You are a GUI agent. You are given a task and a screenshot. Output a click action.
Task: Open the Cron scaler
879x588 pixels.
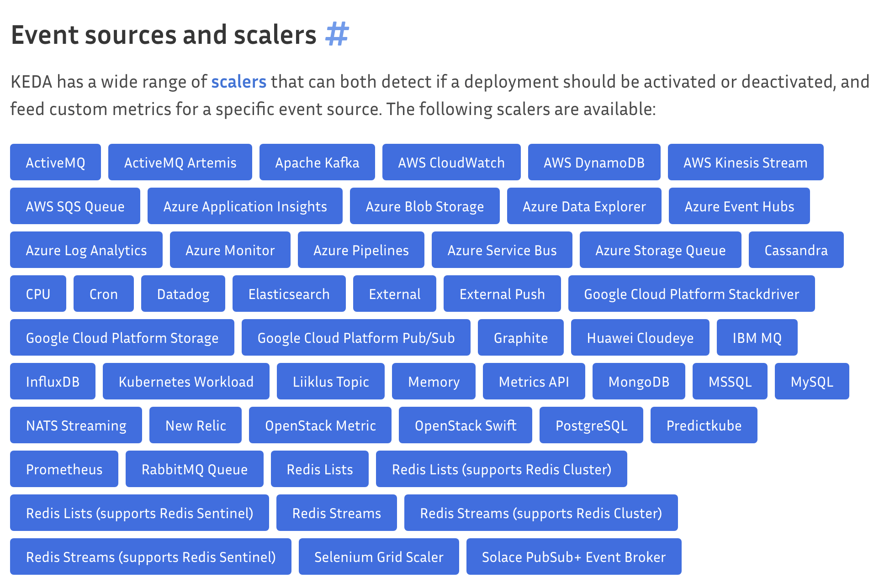103,294
